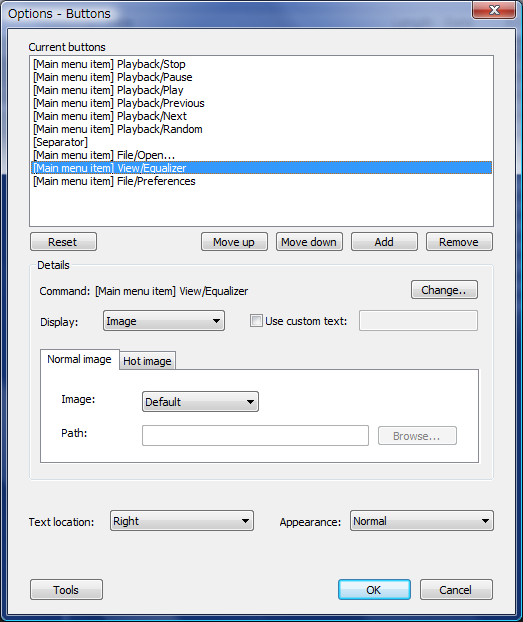Click the Move down button

309,242
